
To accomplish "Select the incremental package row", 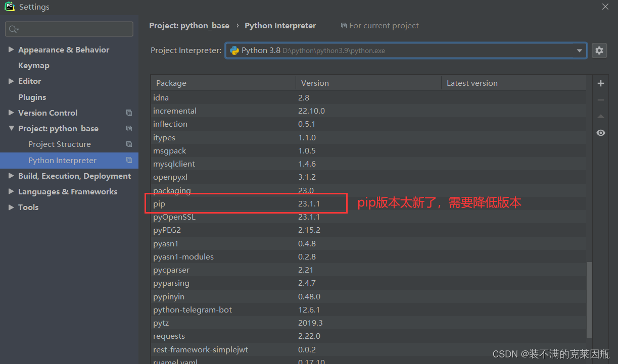I will (x=368, y=111).
